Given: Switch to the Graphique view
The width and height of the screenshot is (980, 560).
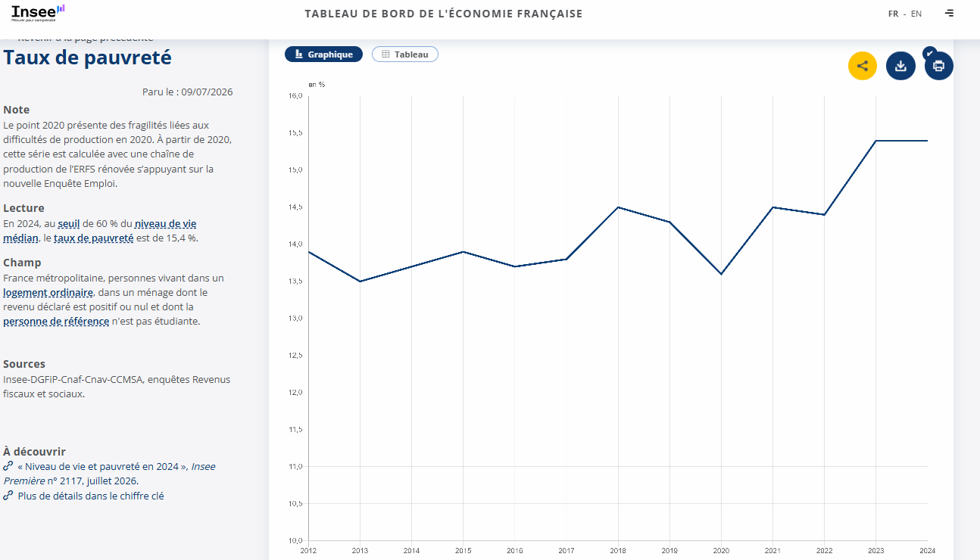Looking at the screenshot, I should coord(324,54).
